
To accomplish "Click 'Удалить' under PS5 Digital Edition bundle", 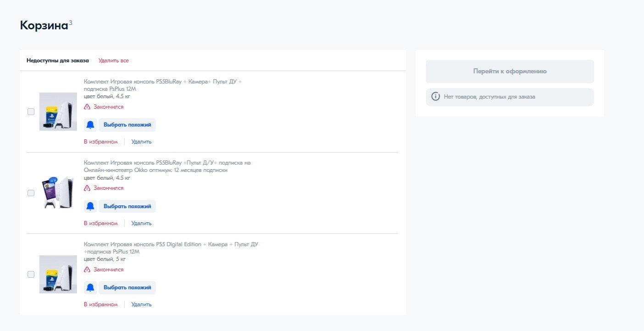I will tap(141, 304).
